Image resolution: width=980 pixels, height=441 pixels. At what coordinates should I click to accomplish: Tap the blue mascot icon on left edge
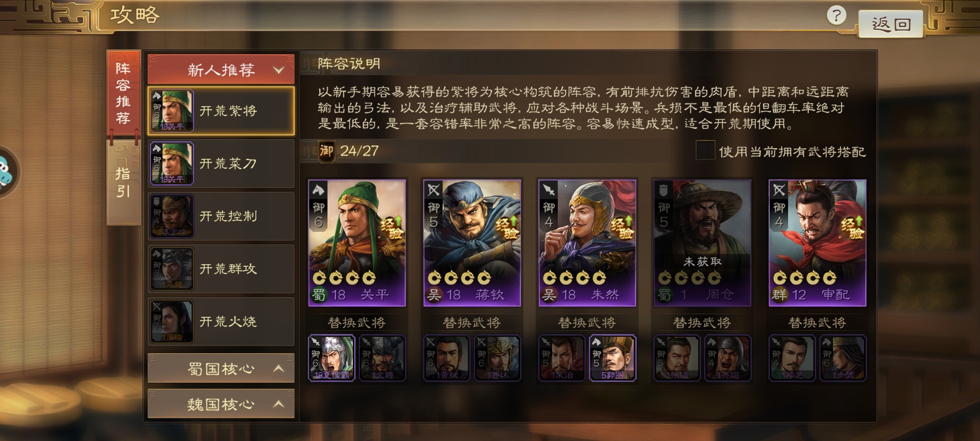click(x=7, y=172)
